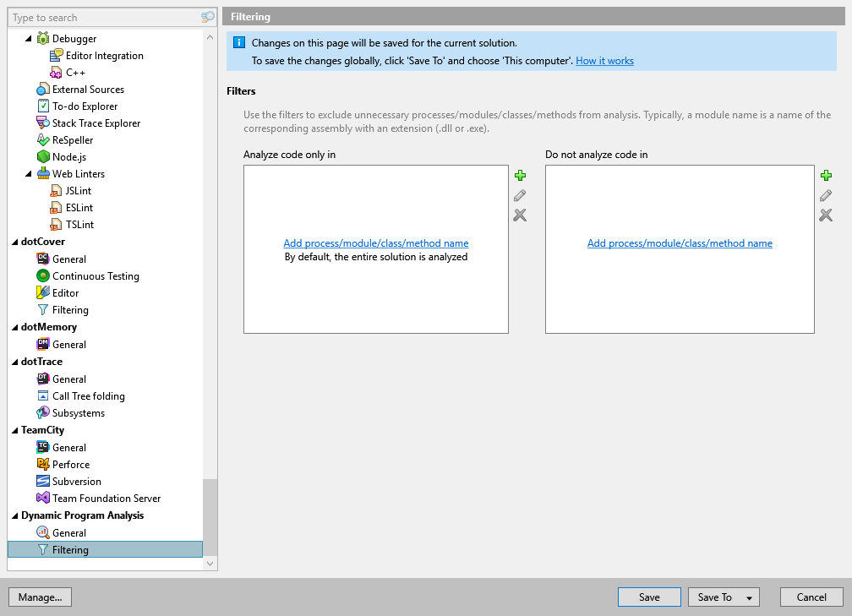Click the delete cross next to 'Analyze code only in'
Viewport: 852px width, 616px height.
520,215
